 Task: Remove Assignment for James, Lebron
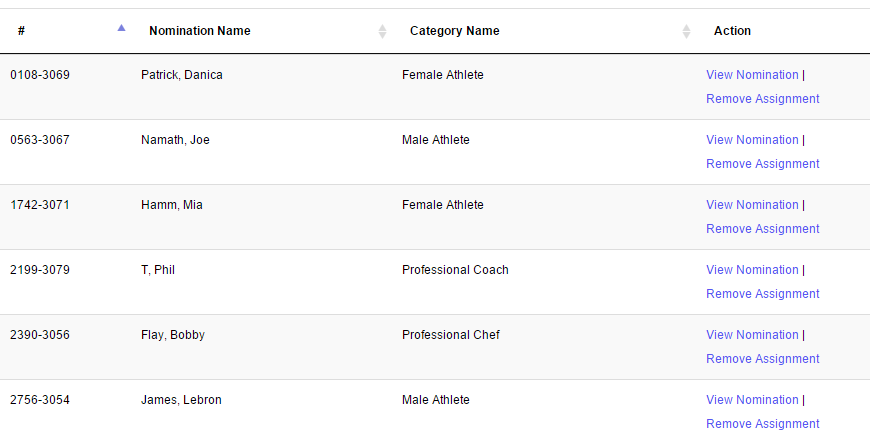click(x=762, y=424)
